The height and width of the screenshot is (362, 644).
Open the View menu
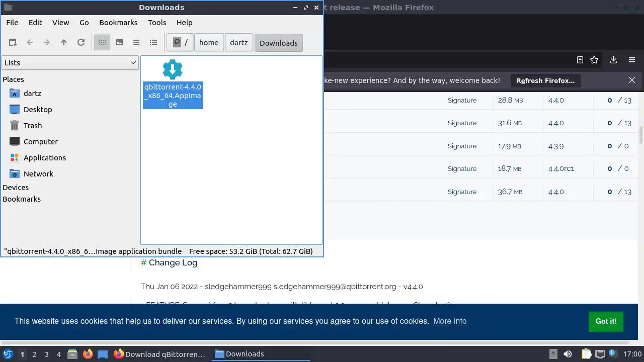click(61, 23)
